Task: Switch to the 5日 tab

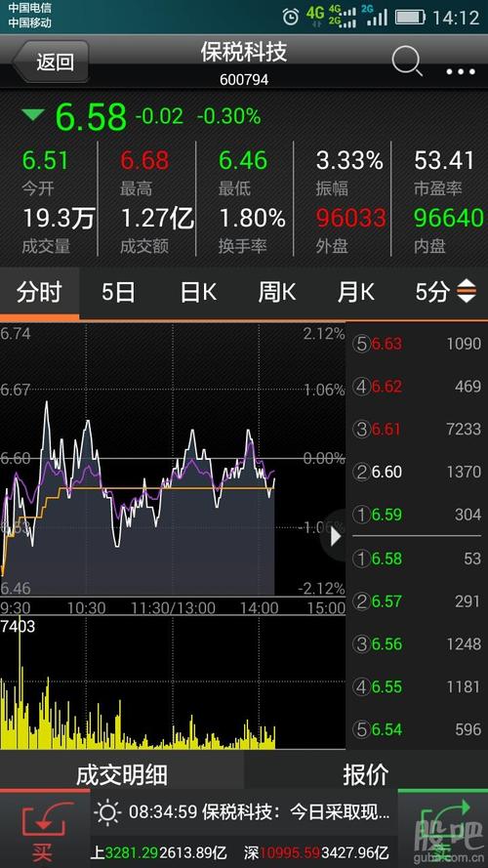Action: [118, 292]
